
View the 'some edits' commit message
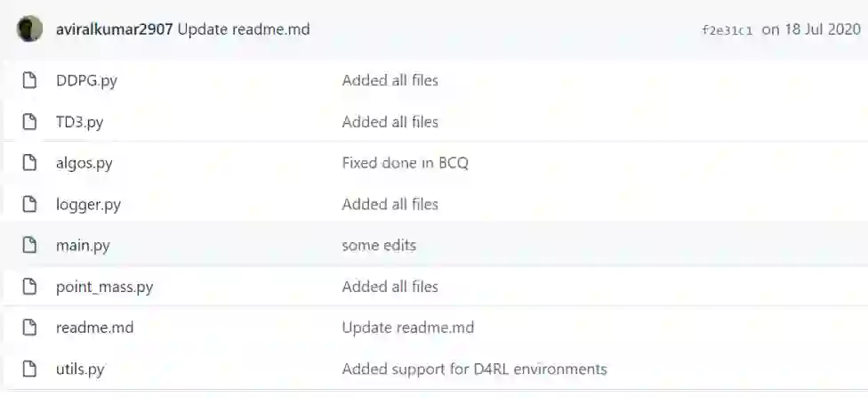point(379,245)
